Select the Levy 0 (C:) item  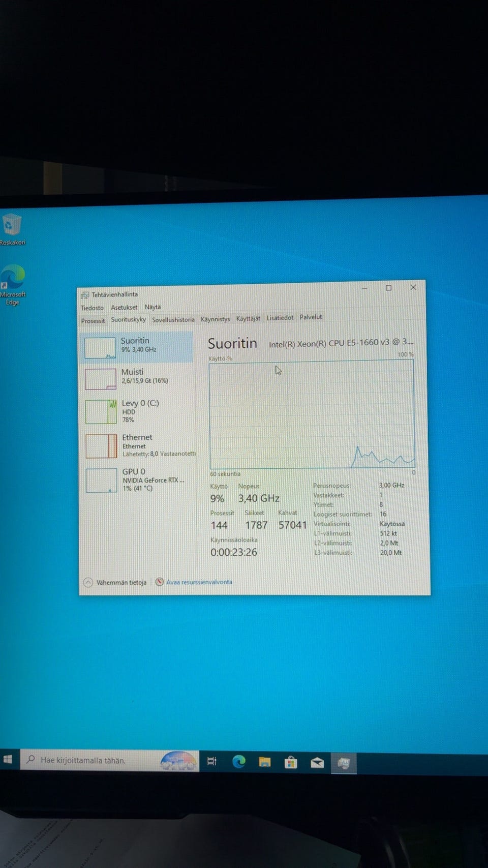point(138,411)
